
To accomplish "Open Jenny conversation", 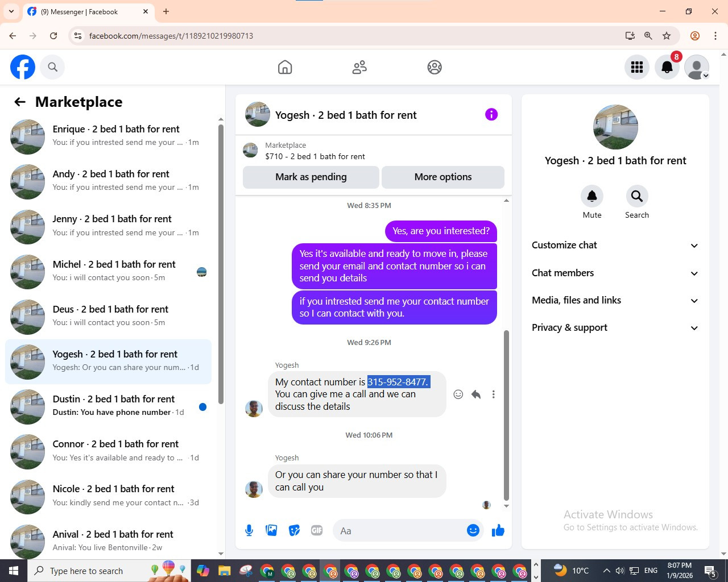I will (x=108, y=226).
